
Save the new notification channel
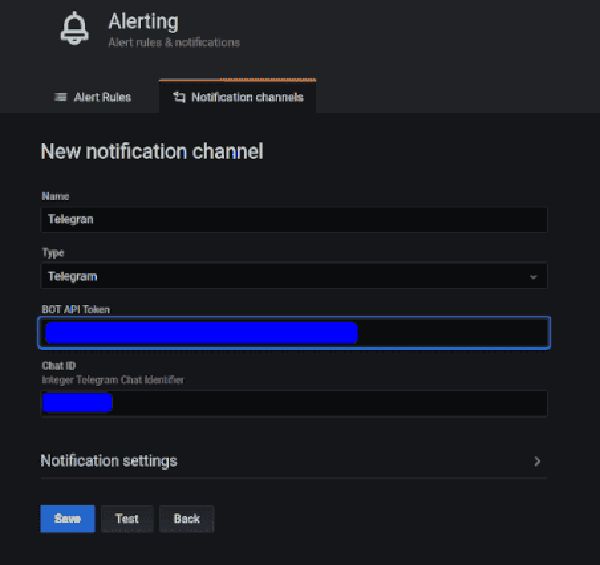pos(67,518)
